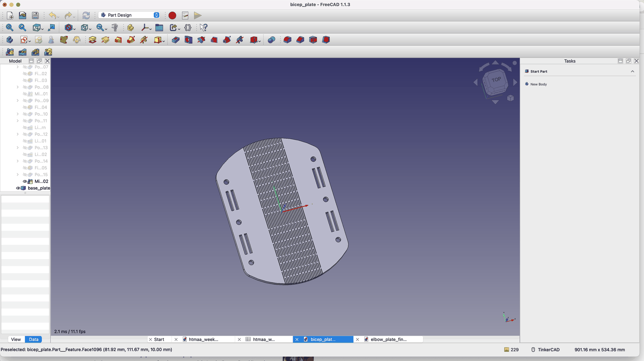This screenshot has width=644, height=361.
Task: Click the 229 notifications indicator
Action: pyautogui.click(x=511, y=350)
